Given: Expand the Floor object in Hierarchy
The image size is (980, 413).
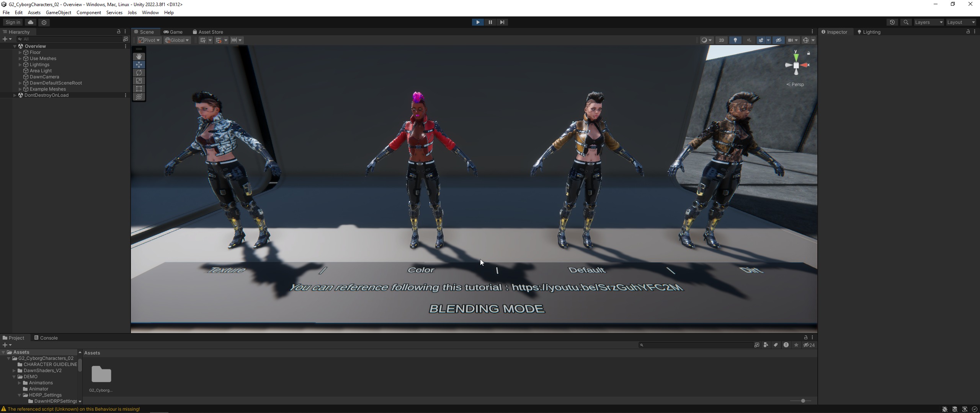Looking at the screenshot, I should (20, 52).
